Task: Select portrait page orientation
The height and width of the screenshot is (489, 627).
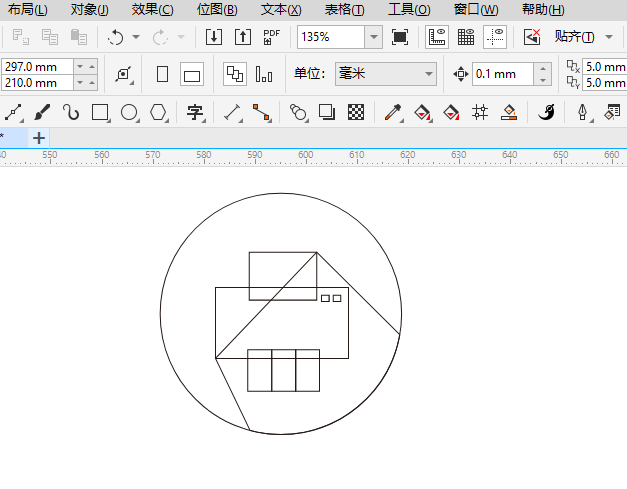Action: click(162, 74)
